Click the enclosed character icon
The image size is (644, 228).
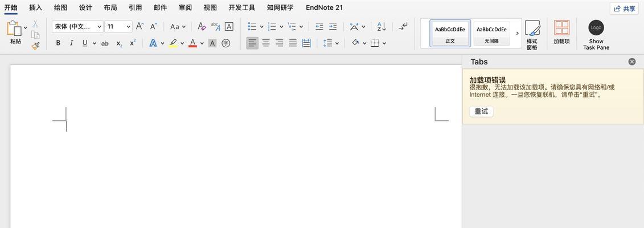226,43
